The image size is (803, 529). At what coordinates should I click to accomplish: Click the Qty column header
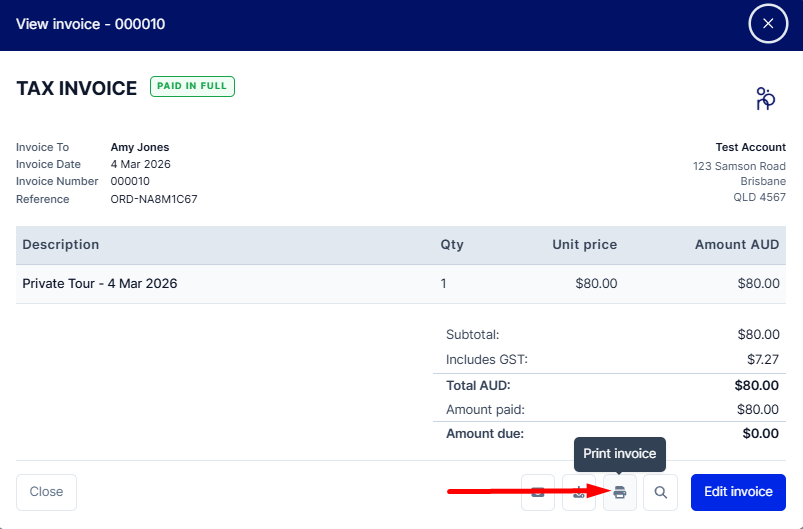point(452,244)
